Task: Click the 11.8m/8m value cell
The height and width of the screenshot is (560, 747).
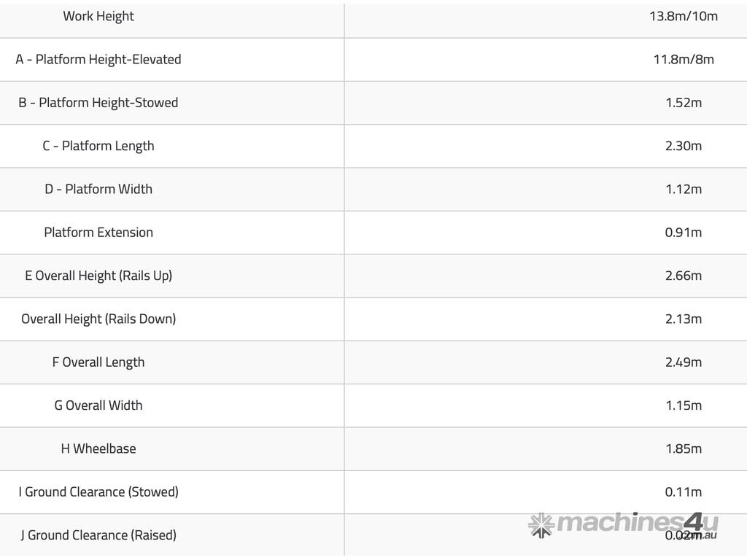Action: [x=684, y=59]
